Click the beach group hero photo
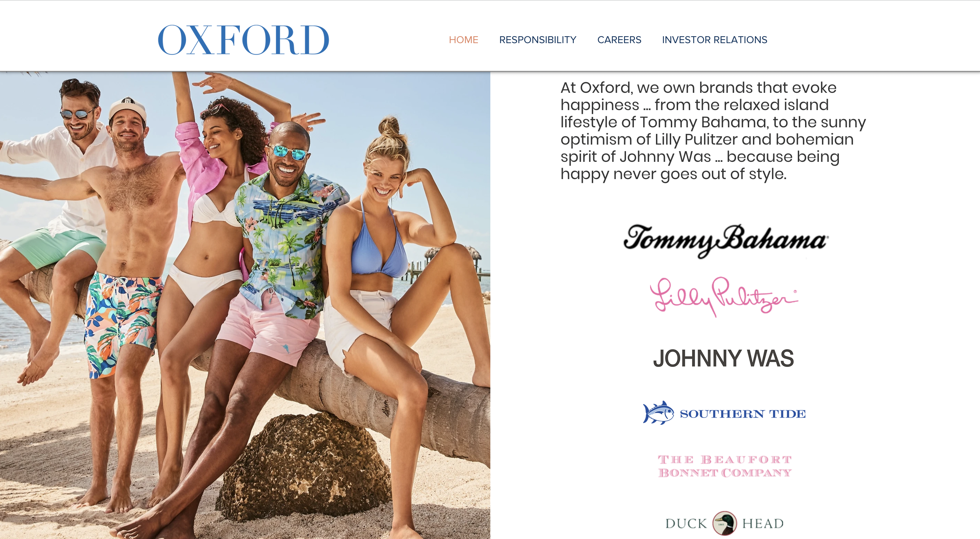Image resolution: width=980 pixels, height=539 pixels. click(245, 305)
